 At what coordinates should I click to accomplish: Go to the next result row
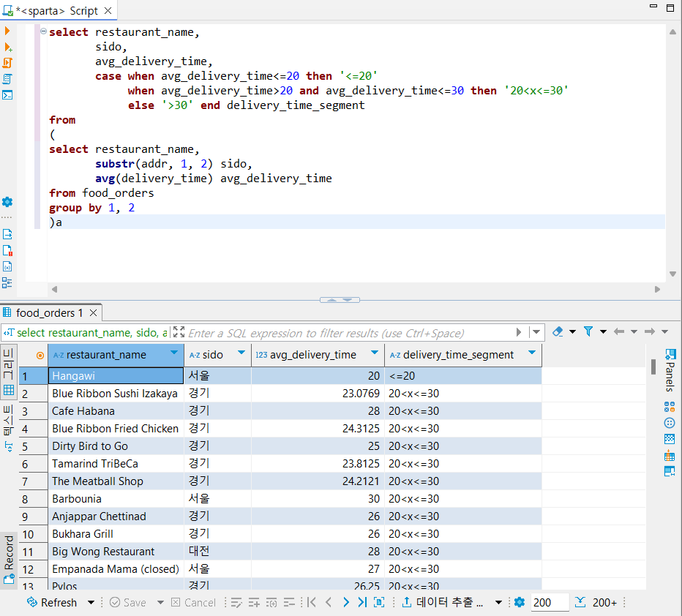346,602
